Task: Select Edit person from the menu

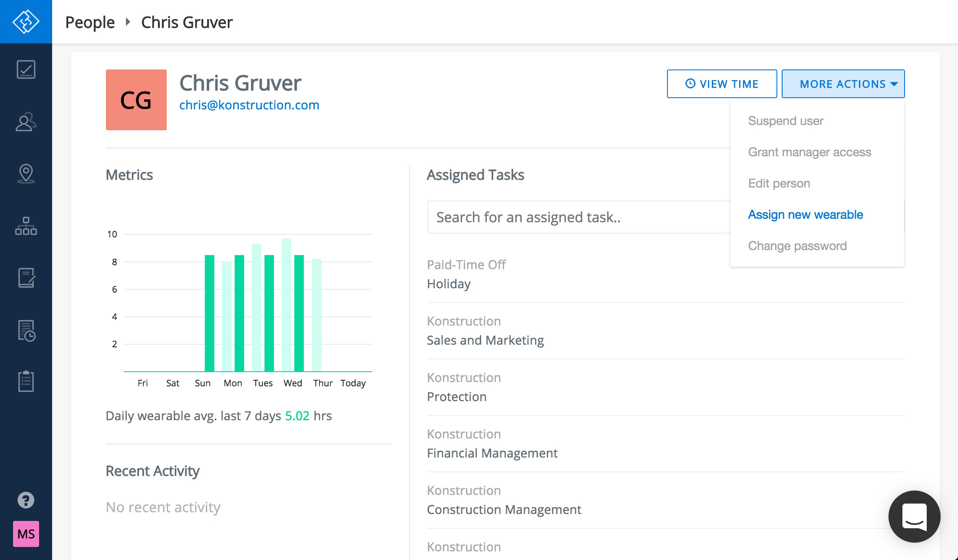Action: pyautogui.click(x=779, y=183)
